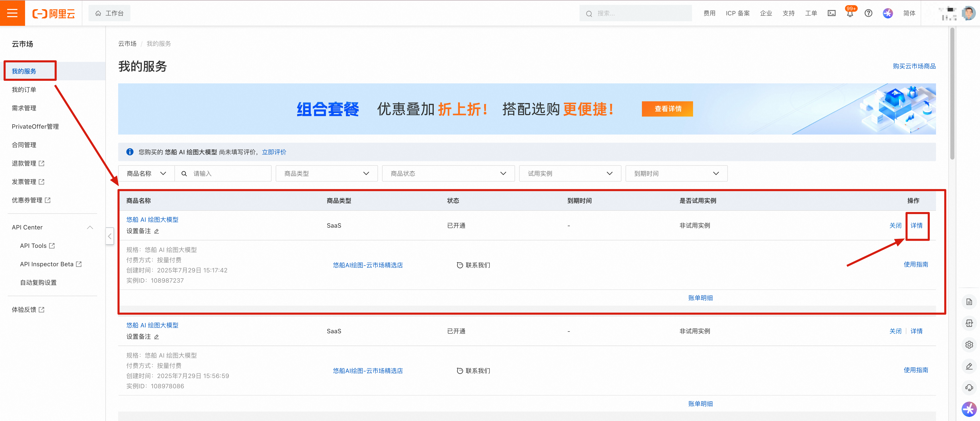Open PrivateOffer管理 in the sidebar
Screen dimensions: 980x421
[35, 126]
